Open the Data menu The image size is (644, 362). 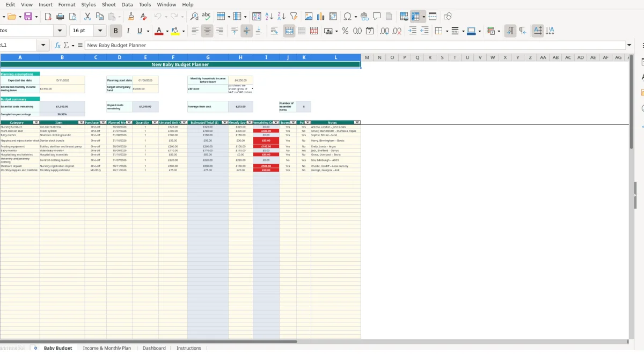tap(127, 4)
